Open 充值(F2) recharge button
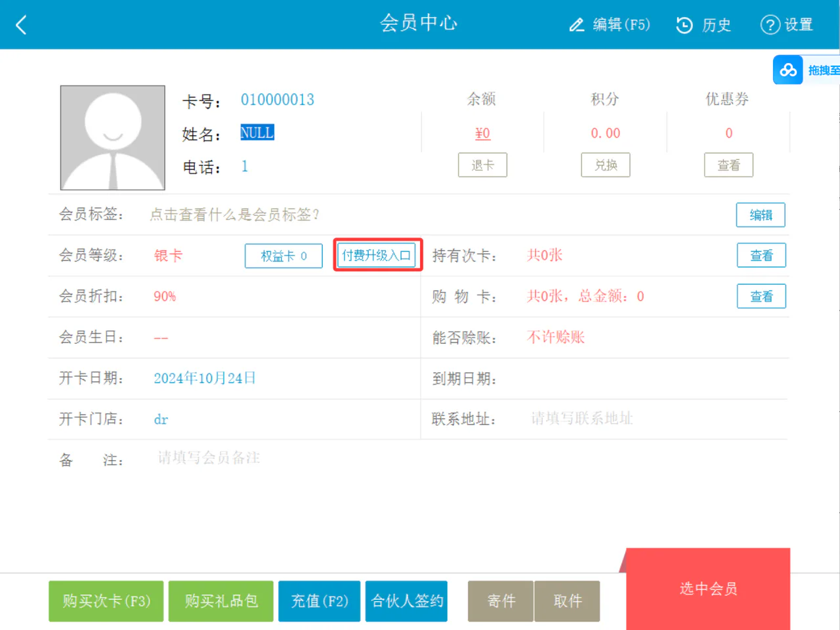The width and height of the screenshot is (840, 630). click(320, 601)
